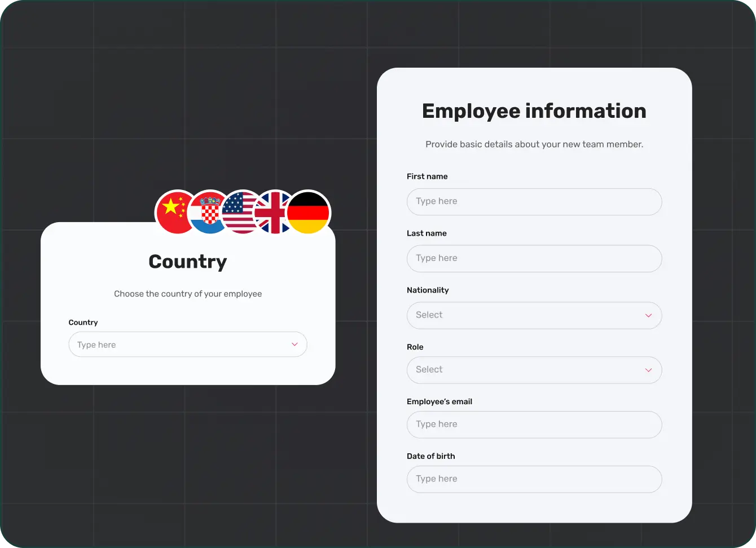Expand the Nationality dropdown chevron
Screen dimensions: 756x548
point(648,316)
